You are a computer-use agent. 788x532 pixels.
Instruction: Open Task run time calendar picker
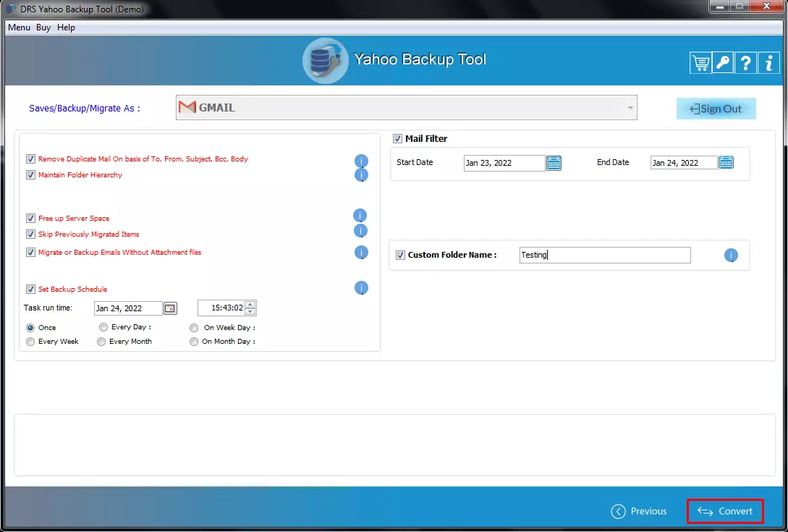point(170,308)
